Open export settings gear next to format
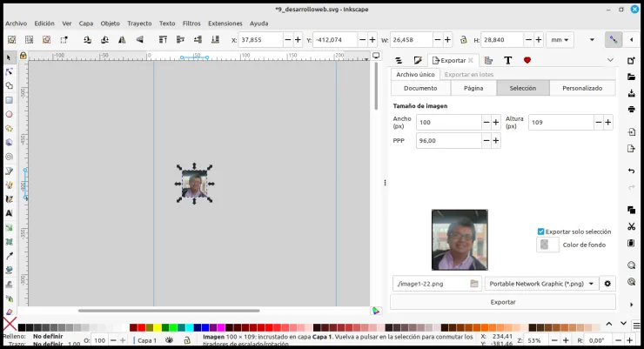The image size is (644, 349). tap(607, 284)
